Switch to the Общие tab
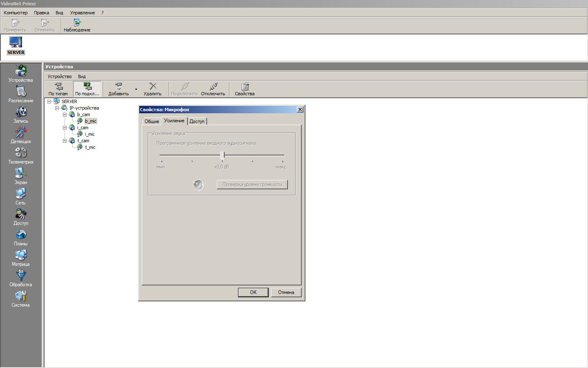The width and height of the screenshot is (588, 368). (x=151, y=121)
